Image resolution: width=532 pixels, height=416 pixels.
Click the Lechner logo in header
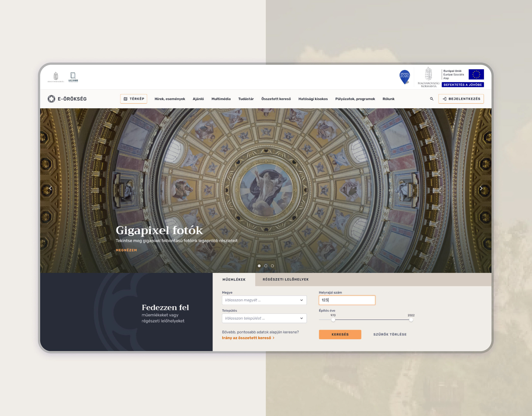[73, 77]
